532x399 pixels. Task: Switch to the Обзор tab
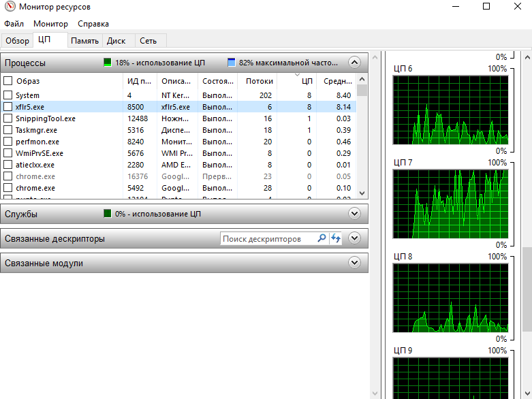pyautogui.click(x=17, y=41)
